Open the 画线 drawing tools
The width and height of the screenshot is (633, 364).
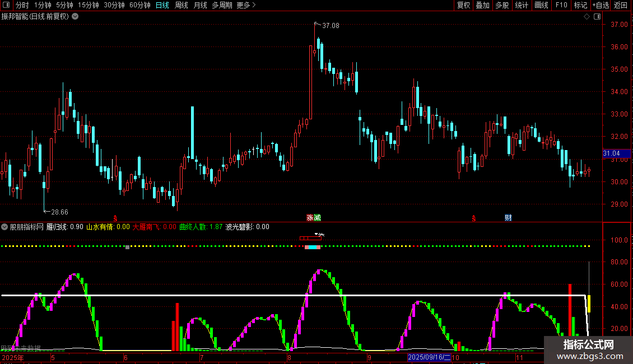coord(541,5)
